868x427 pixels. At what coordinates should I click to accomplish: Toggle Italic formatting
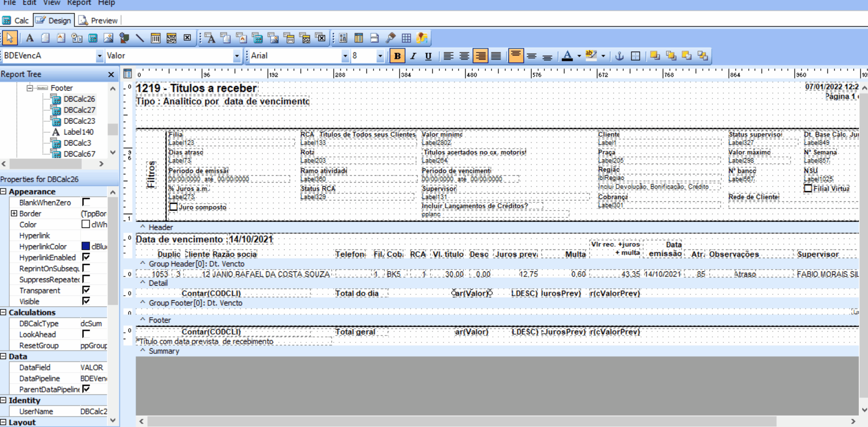413,56
